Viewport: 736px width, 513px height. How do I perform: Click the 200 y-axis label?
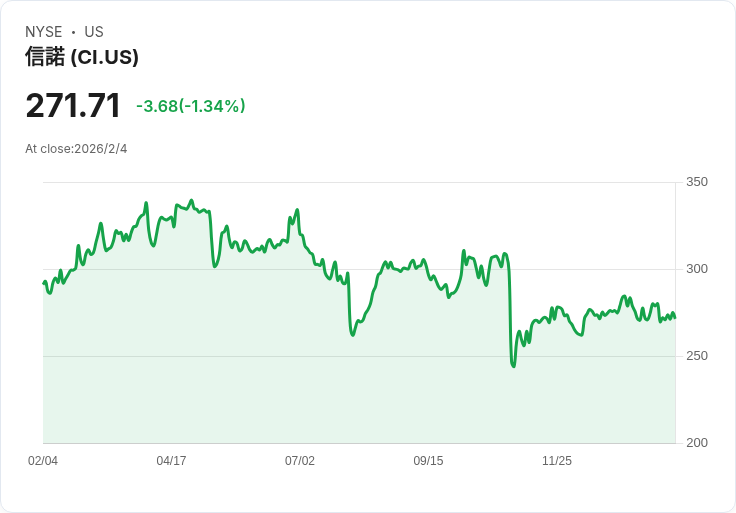click(x=697, y=443)
